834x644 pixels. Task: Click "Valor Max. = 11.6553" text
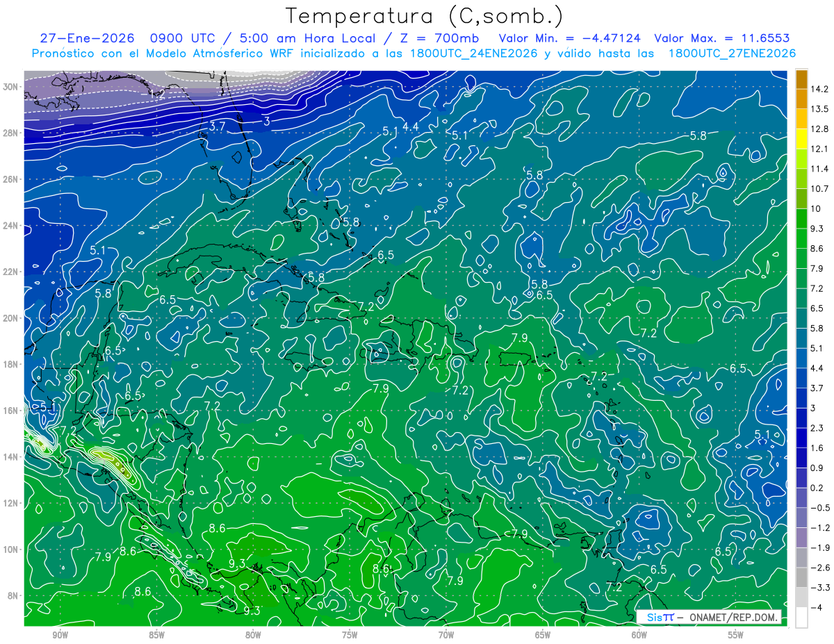pyautogui.click(x=722, y=38)
